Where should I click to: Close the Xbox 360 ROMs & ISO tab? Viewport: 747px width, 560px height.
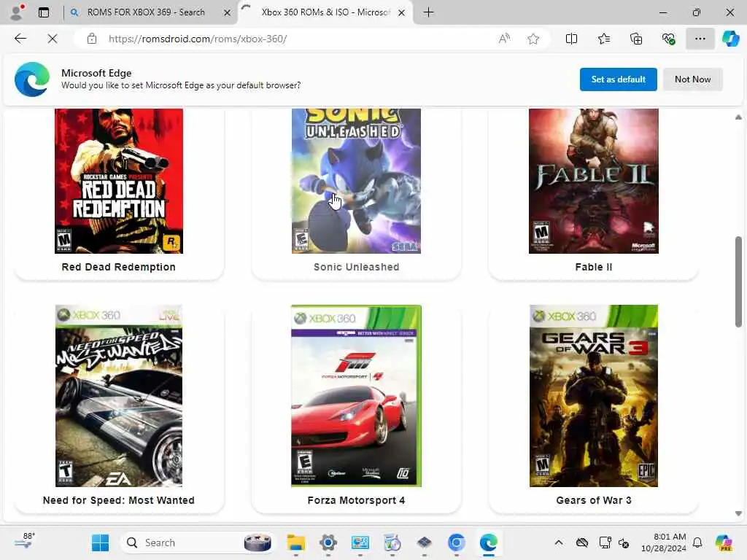click(x=402, y=13)
